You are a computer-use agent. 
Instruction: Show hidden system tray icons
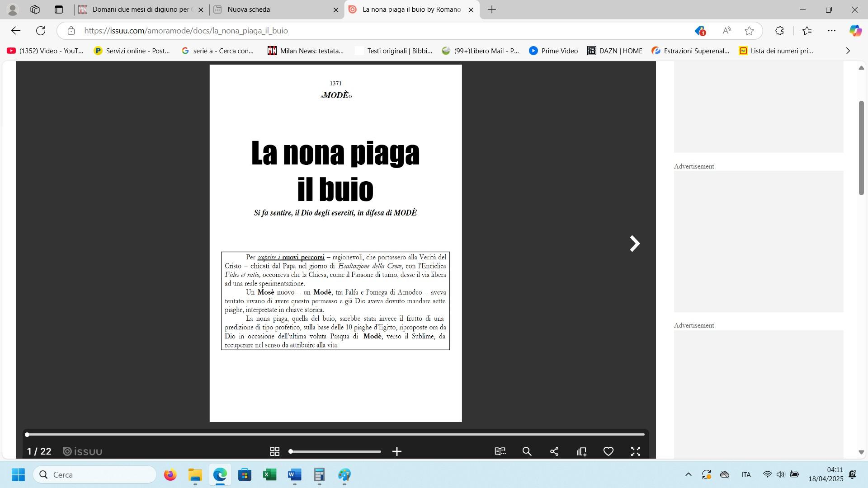[688, 474]
